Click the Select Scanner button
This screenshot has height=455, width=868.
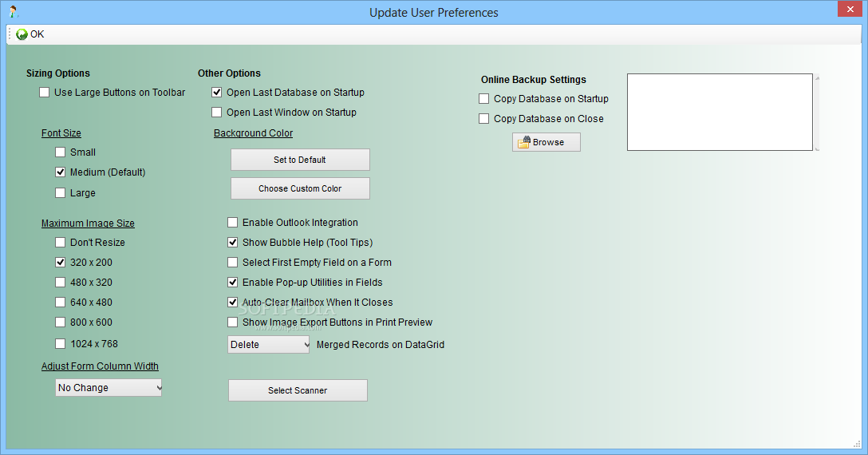pos(298,390)
